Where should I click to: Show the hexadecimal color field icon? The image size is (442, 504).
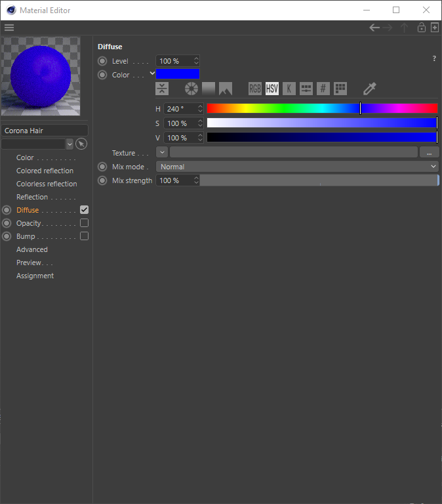(323, 89)
